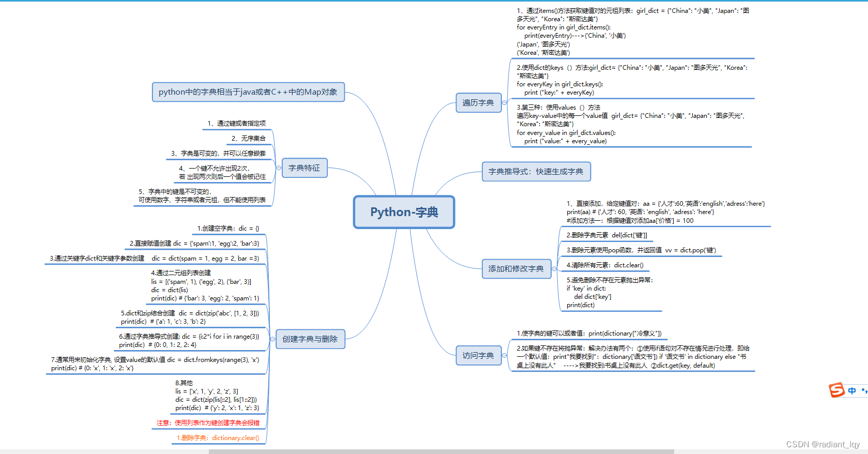Screen dimensions: 868x454
Task: Select the text '2、无序集合'
Action: [x=248, y=139]
